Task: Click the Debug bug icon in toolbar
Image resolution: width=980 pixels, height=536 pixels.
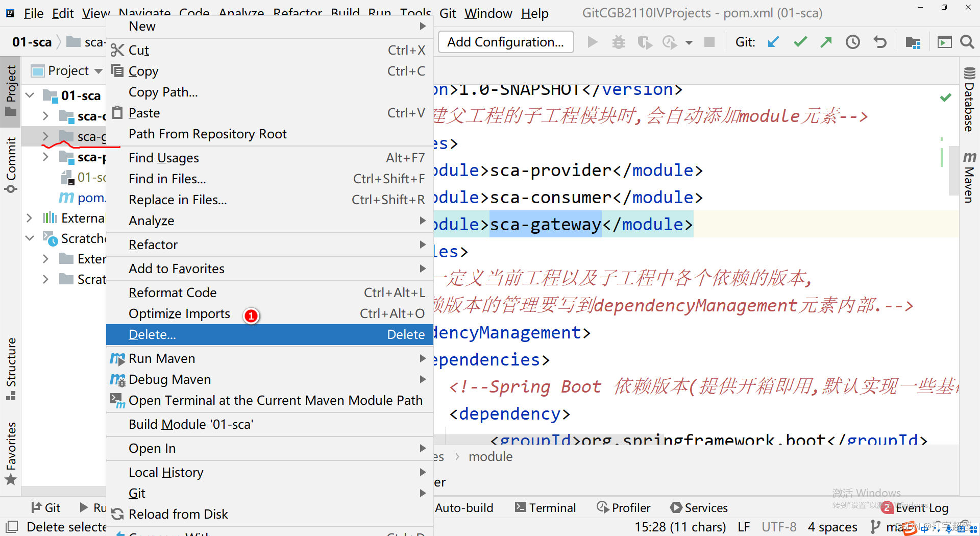Action: pyautogui.click(x=619, y=42)
